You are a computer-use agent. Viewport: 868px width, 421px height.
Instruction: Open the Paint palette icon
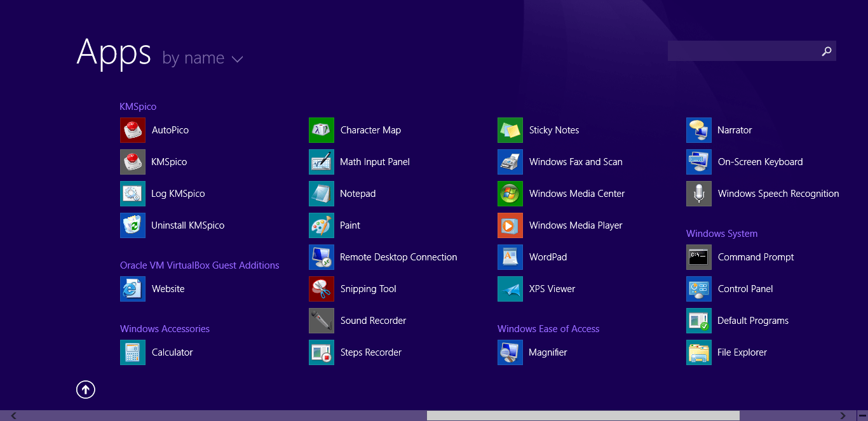tap(322, 225)
